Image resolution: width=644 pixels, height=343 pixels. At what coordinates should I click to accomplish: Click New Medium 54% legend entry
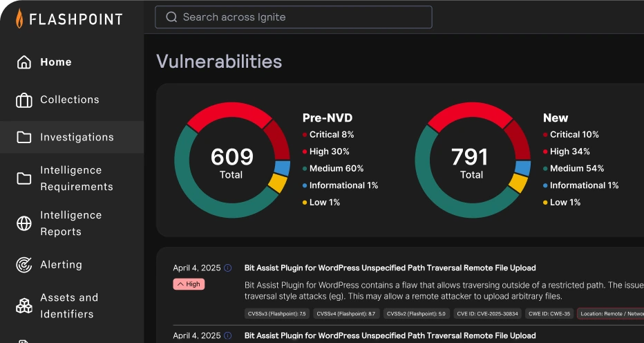pos(574,168)
